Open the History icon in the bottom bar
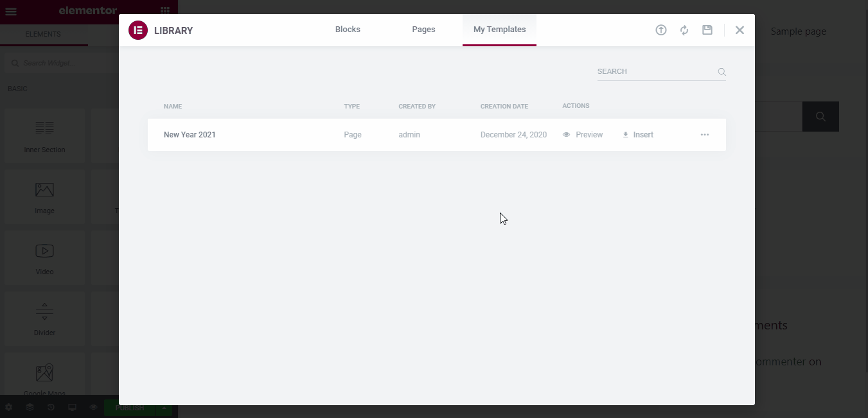 pyautogui.click(x=51, y=408)
